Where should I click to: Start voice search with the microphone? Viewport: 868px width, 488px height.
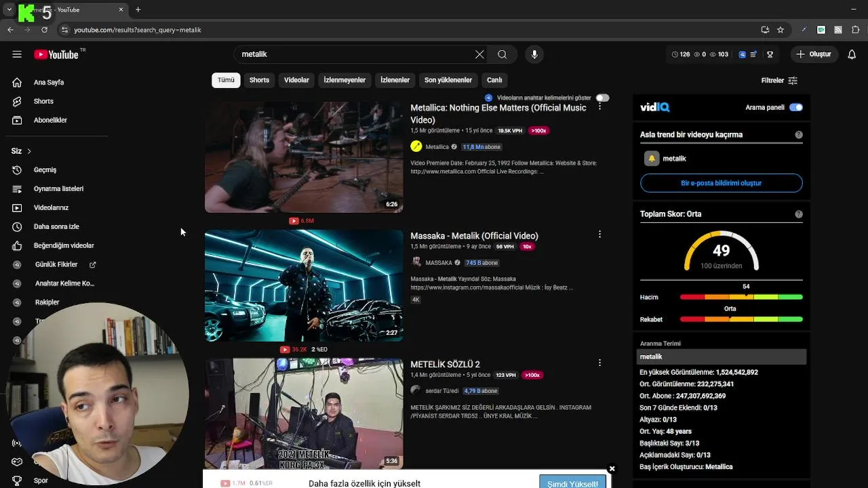click(x=534, y=54)
